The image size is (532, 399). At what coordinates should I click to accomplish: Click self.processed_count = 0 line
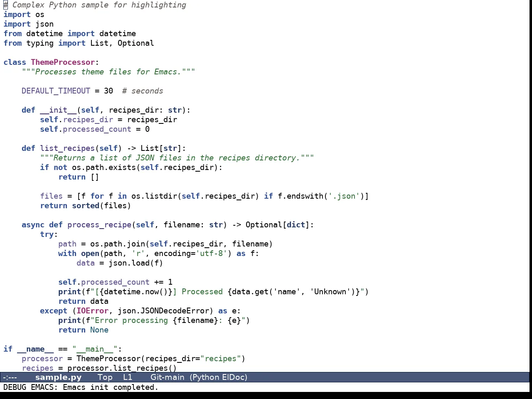(x=95, y=129)
